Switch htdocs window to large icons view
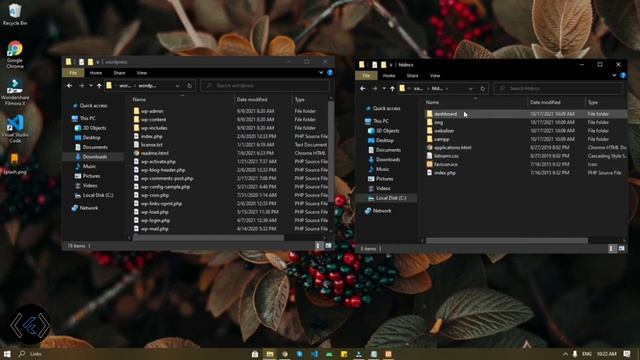640x360 pixels. point(621,249)
